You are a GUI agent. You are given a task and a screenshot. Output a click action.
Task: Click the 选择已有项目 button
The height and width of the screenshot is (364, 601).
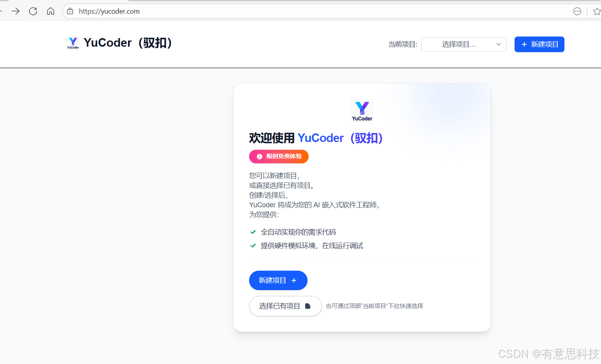click(285, 306)
